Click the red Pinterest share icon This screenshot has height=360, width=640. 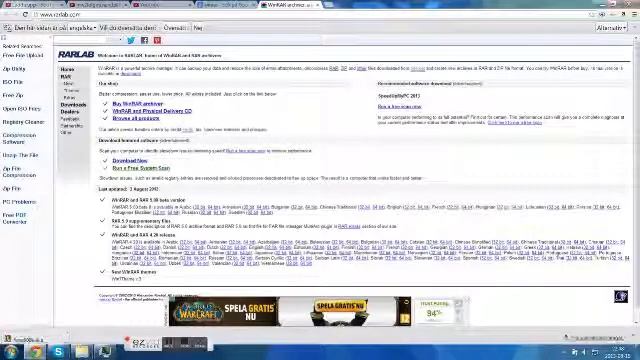(x=157, y=40)
